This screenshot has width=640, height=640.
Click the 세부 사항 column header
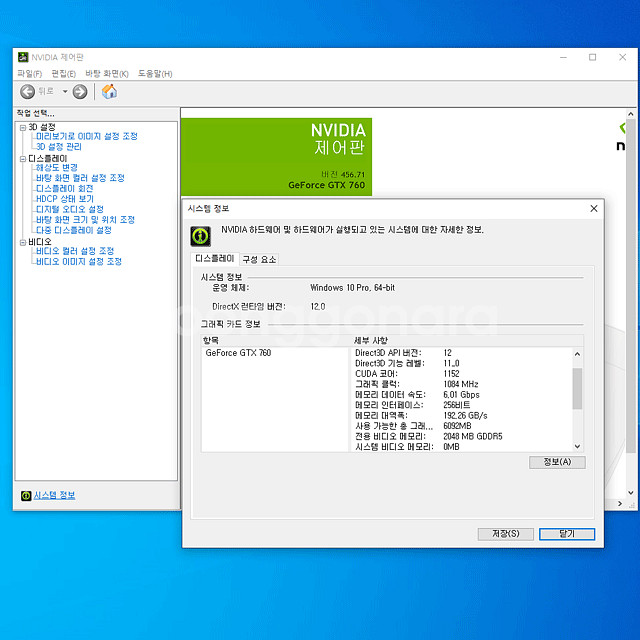click(x=467, y=340)
